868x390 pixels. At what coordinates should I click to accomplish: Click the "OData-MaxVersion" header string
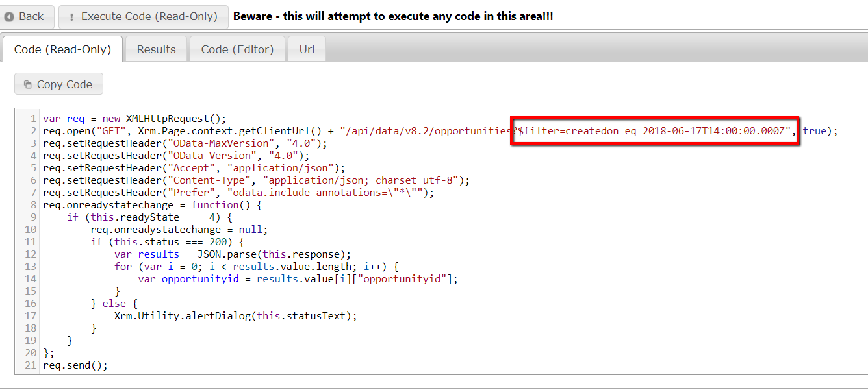pyautogui.click(x=218, y=143)
